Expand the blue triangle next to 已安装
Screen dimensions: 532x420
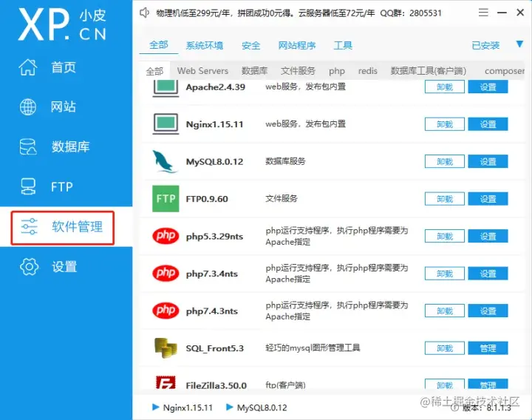(519, 44)
